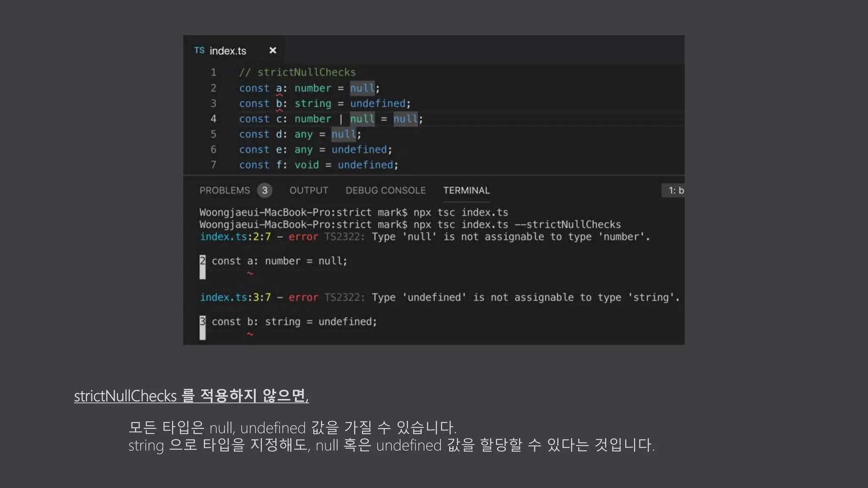Click line number 2 in the gutter
Viewport: 868px width, 488px height.
point(214,88)
